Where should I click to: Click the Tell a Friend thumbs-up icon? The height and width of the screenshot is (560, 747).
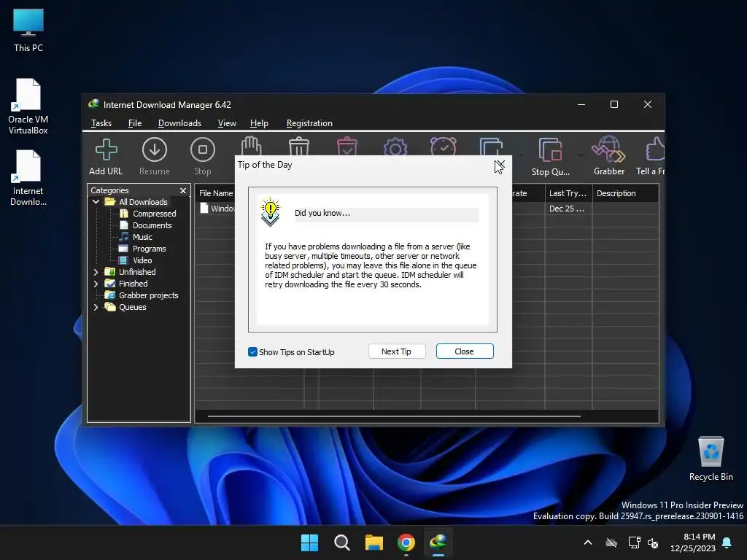(651, 157)
